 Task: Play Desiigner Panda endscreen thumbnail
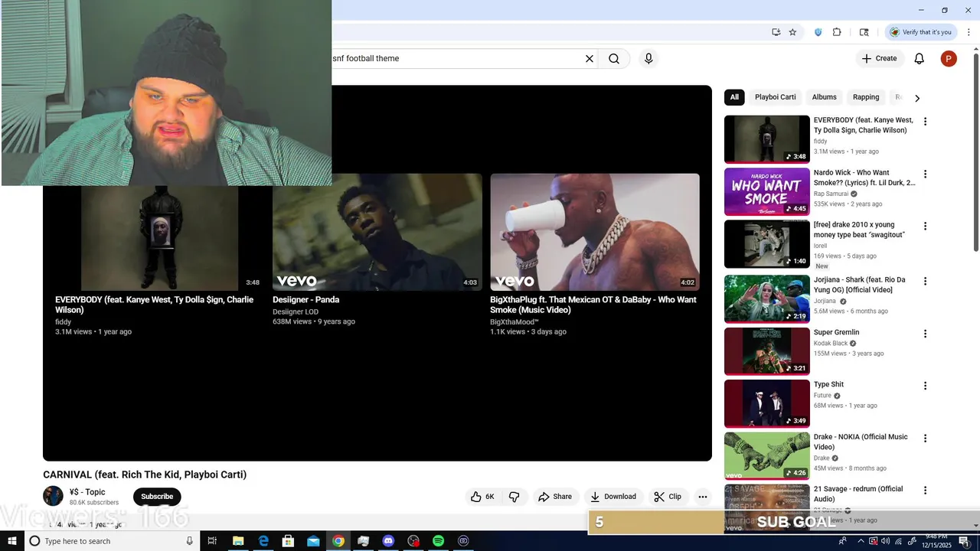377,232
